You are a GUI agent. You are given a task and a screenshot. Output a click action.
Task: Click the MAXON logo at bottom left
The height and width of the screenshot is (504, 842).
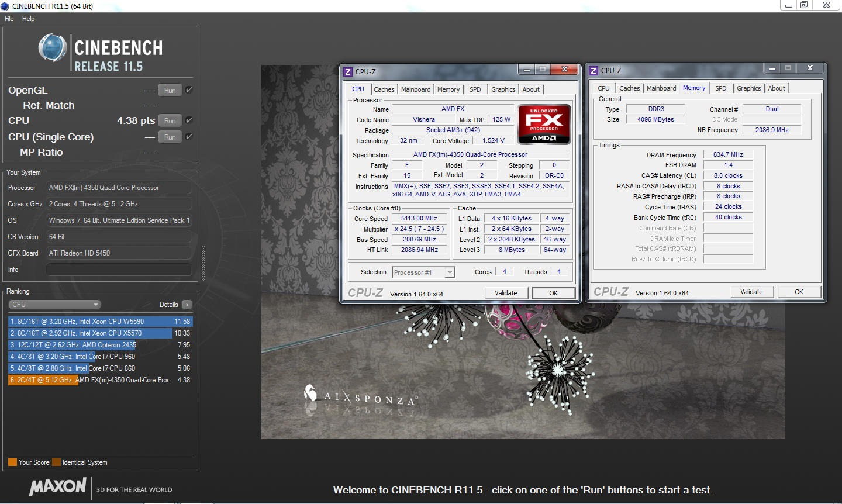[58, 486]
